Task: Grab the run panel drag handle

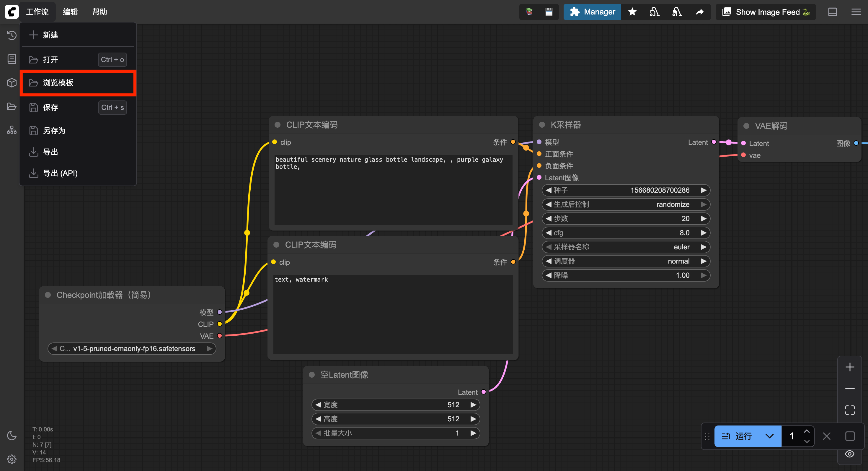Action: pyautogui.click(x=707, y=437)
